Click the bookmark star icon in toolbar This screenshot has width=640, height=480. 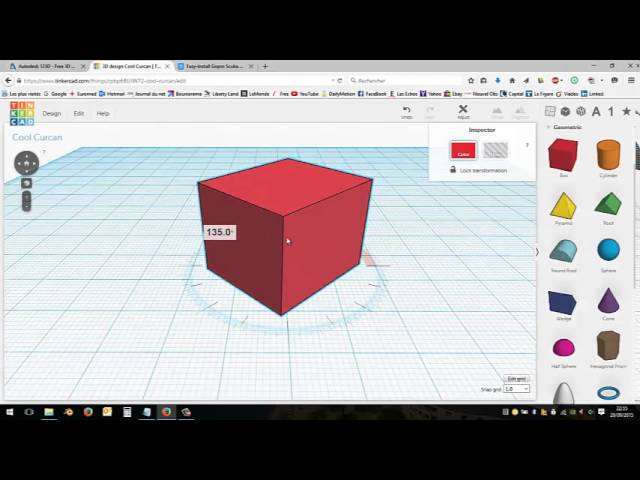pyautogui.click(x=471, y=80)
